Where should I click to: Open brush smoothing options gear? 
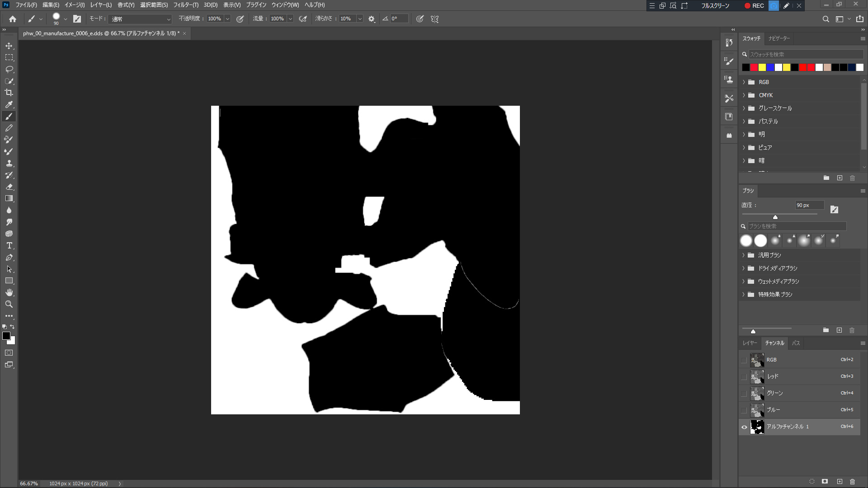click(372, 19)
